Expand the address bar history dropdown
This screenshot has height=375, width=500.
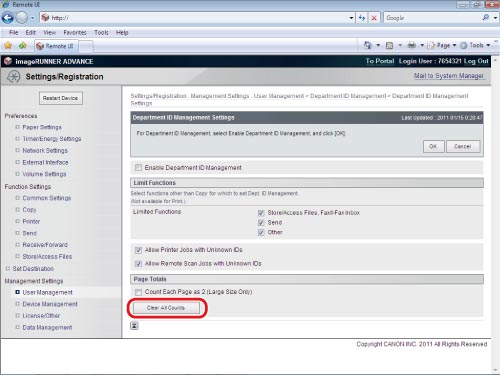[x=351, y=18]
